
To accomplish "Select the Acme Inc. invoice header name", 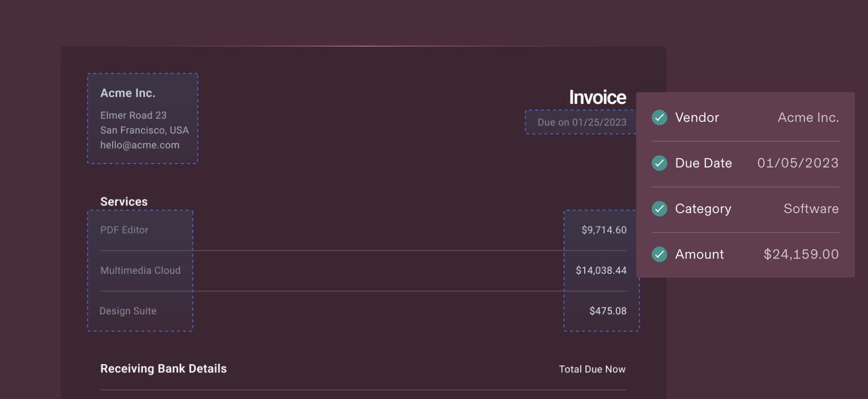I will click(x=128, y=93).
